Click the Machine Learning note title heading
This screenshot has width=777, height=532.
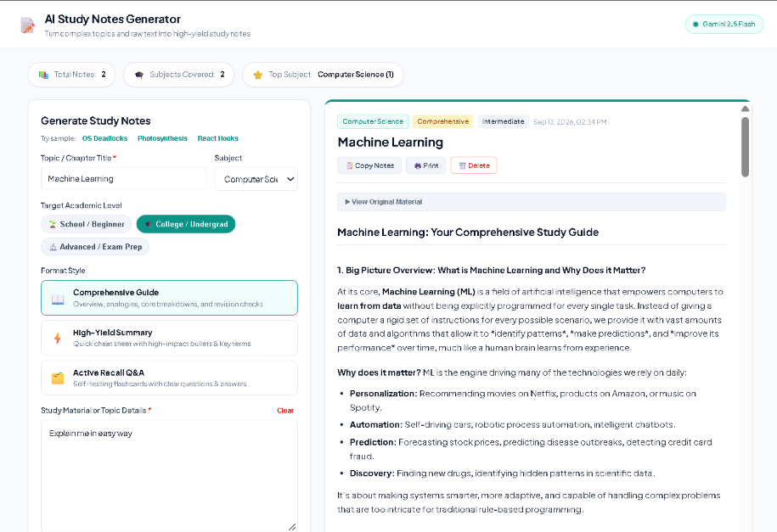coord(391,143)
